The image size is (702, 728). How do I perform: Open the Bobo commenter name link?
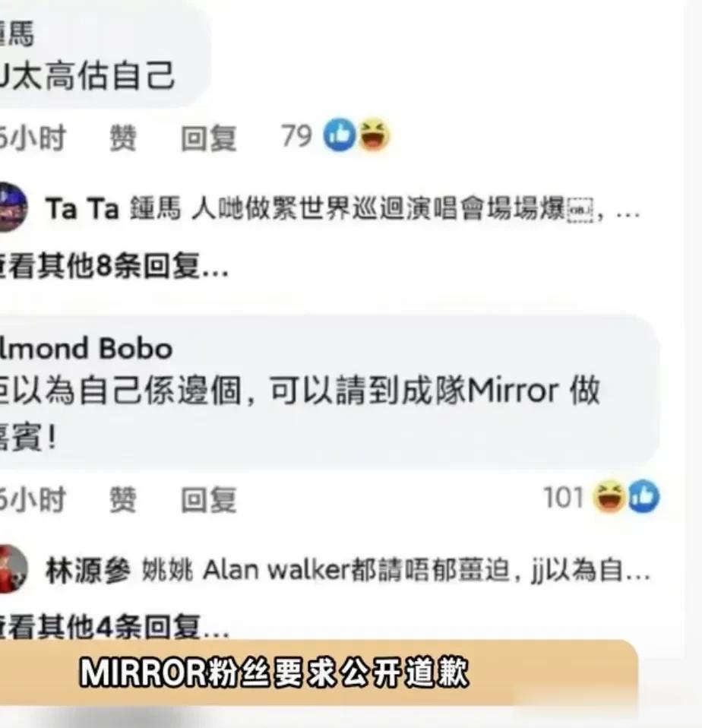point(86,348)
